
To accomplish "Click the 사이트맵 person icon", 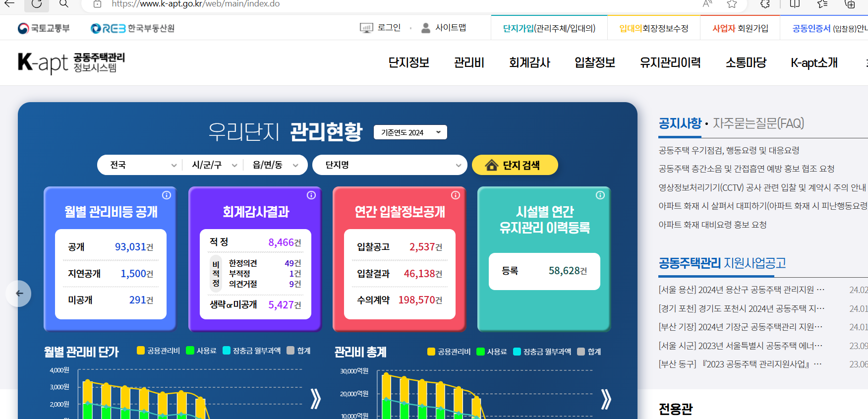I will [425, 28].
